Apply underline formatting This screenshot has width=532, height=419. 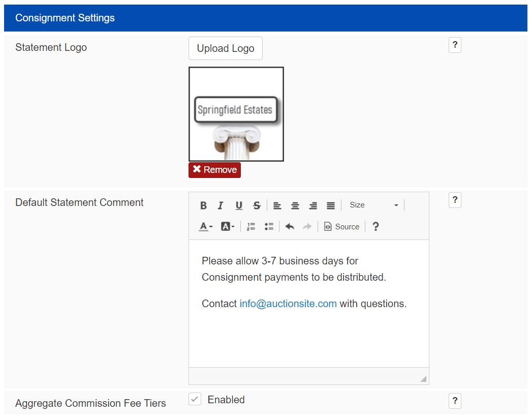click(x=239, y=205)
